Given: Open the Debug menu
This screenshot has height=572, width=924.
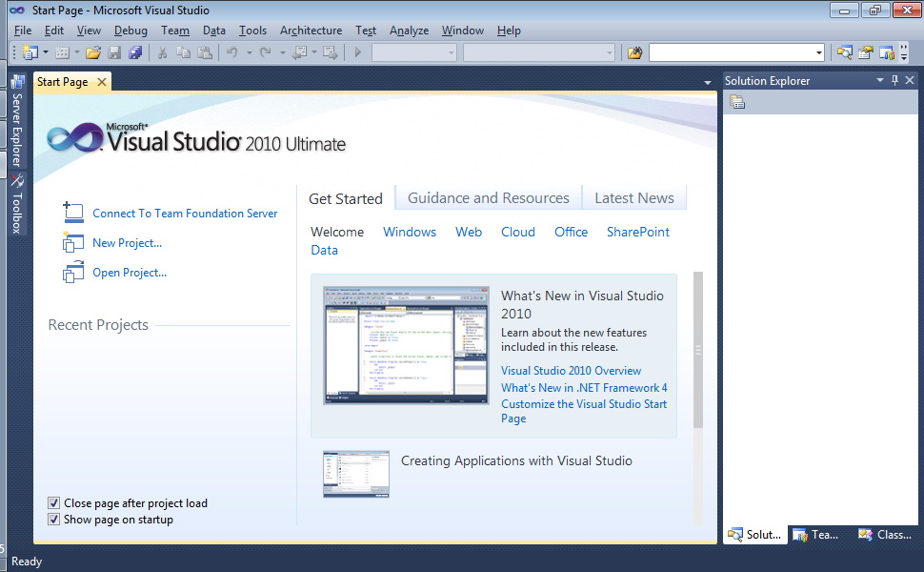Looking at the screenshot, I should point(131,31).
